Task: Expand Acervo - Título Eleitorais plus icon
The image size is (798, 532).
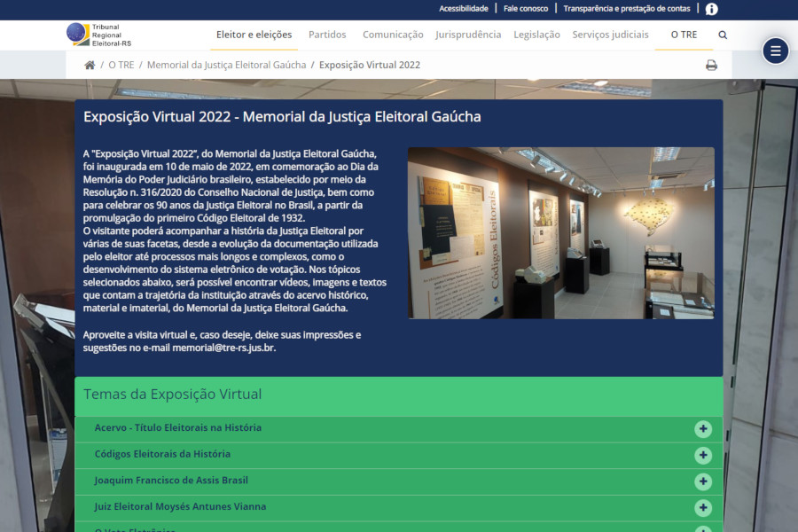Action: (703, 429)
